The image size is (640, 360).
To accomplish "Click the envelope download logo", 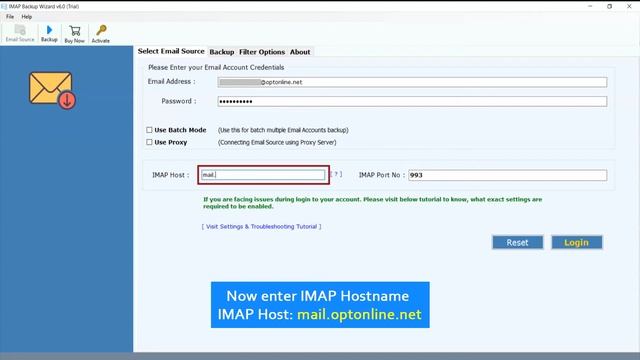I will pyautogui.click(x=52, y=90).
